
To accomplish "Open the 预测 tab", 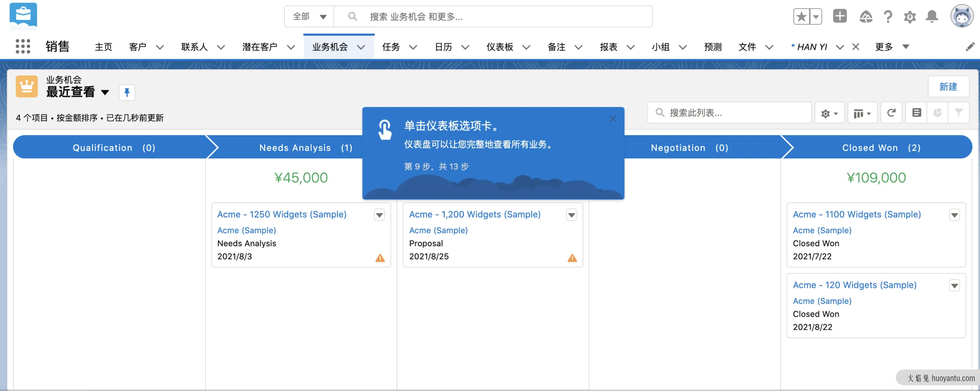I will (x=713, y=47).
